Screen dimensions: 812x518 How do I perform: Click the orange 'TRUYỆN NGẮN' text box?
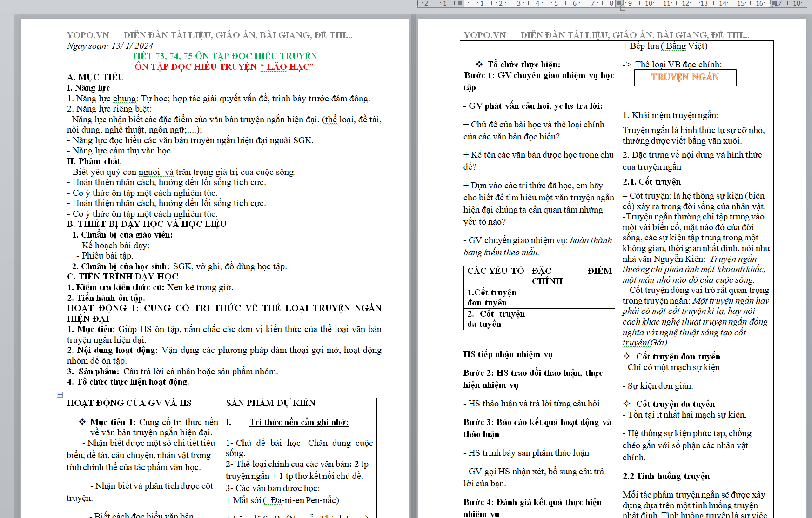(685, 78)
